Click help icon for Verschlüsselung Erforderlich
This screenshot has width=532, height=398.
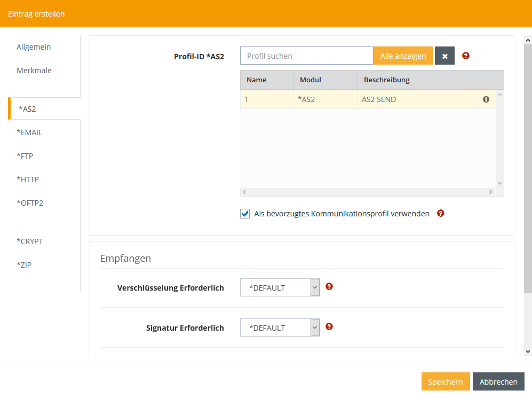[329, 287]
